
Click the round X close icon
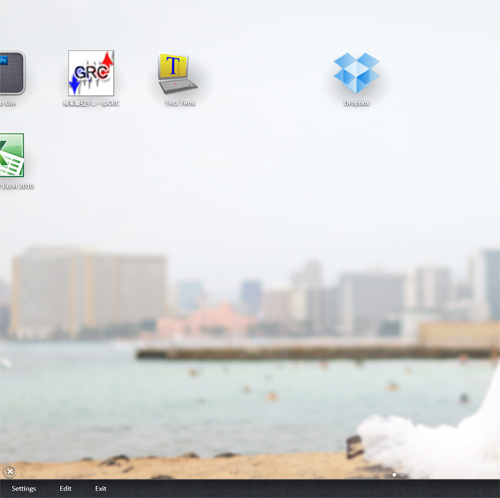tap(10, 471)
